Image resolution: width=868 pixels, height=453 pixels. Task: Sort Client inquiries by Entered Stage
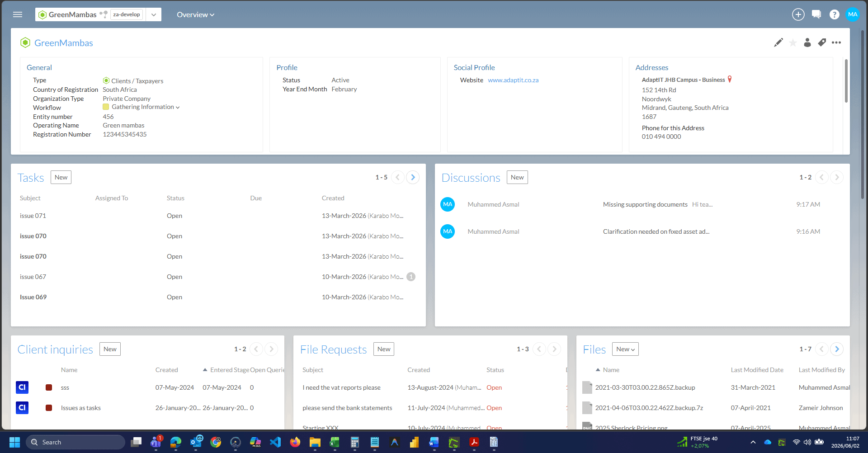point(230,370)
